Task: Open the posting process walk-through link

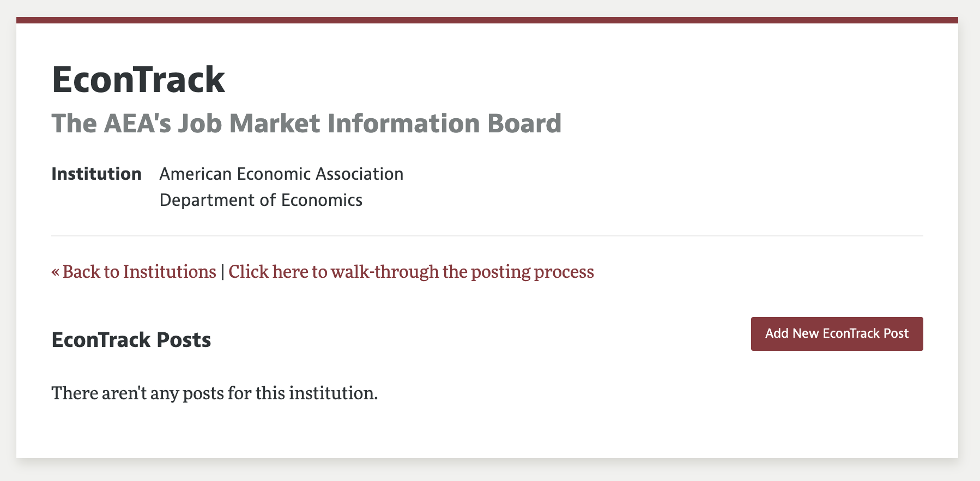Action: click(x=411, y=271)
